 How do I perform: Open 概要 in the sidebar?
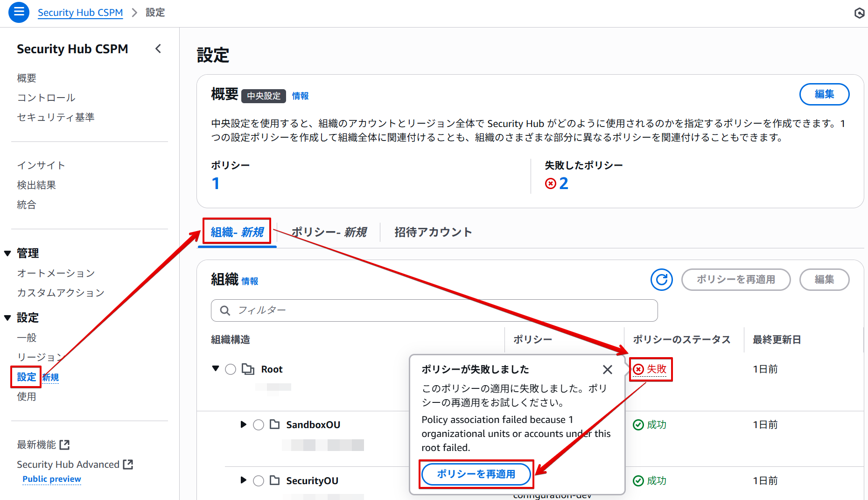tap(27, 78)
